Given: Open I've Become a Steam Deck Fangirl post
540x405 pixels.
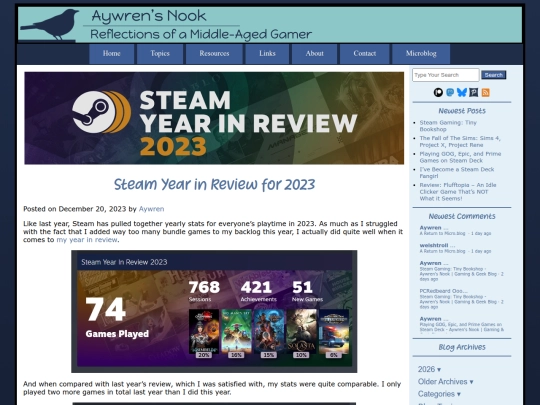Looking at the screenshot, I should pos(457,173).
